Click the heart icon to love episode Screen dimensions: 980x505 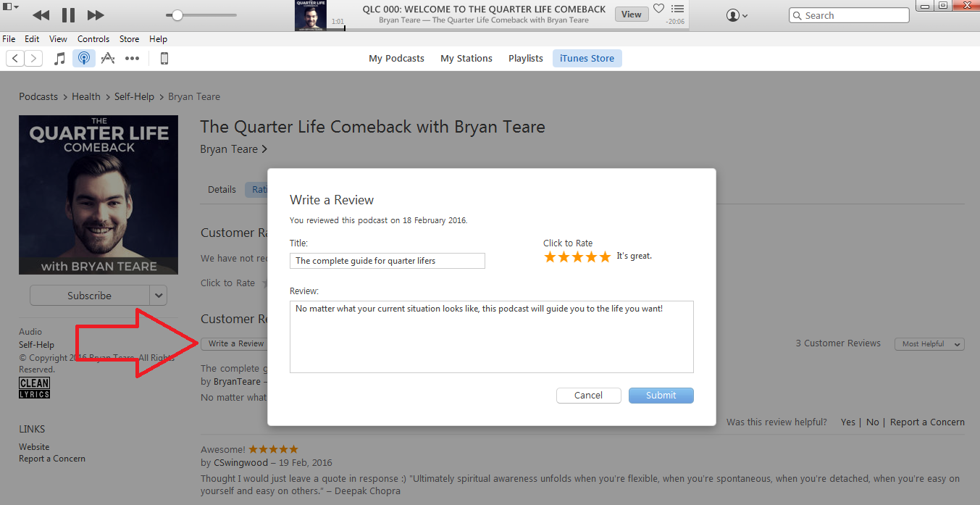[658, 9]
